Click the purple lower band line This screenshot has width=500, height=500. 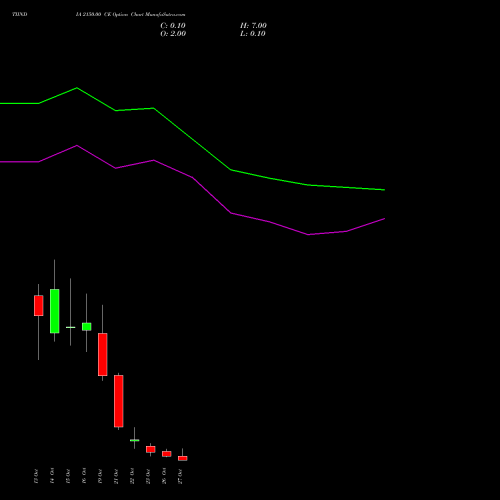point(192,177)
